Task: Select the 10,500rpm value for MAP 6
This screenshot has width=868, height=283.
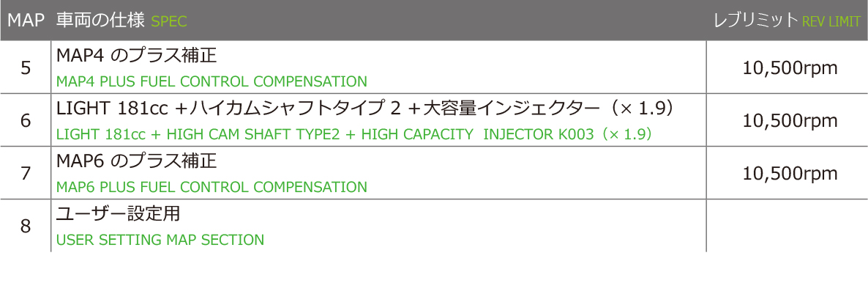Action: click(x=790, y=121)
